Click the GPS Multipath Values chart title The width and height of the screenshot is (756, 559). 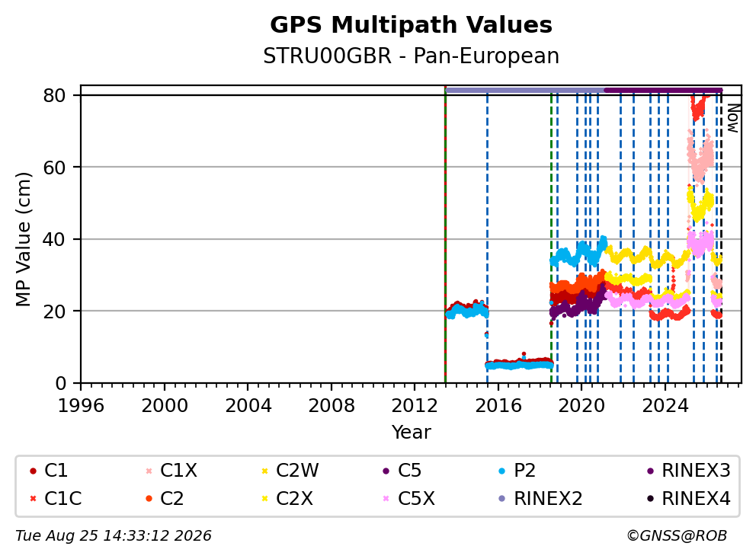411,24
